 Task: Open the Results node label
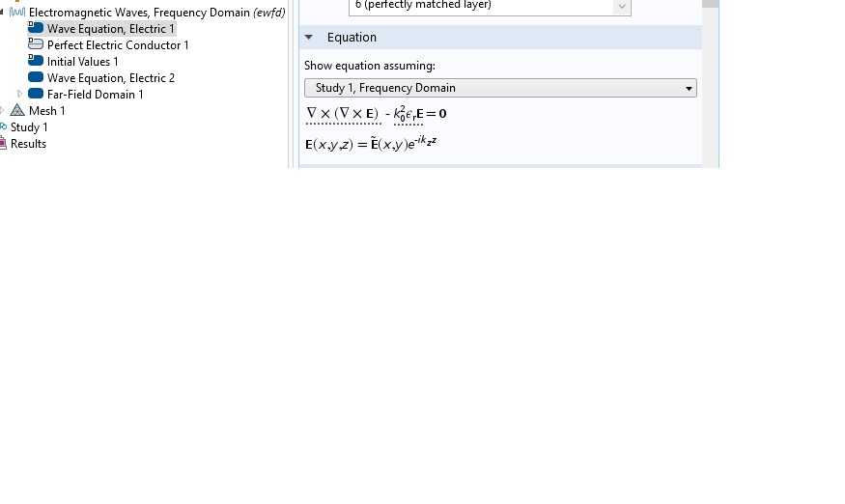(x=29, y=144)
